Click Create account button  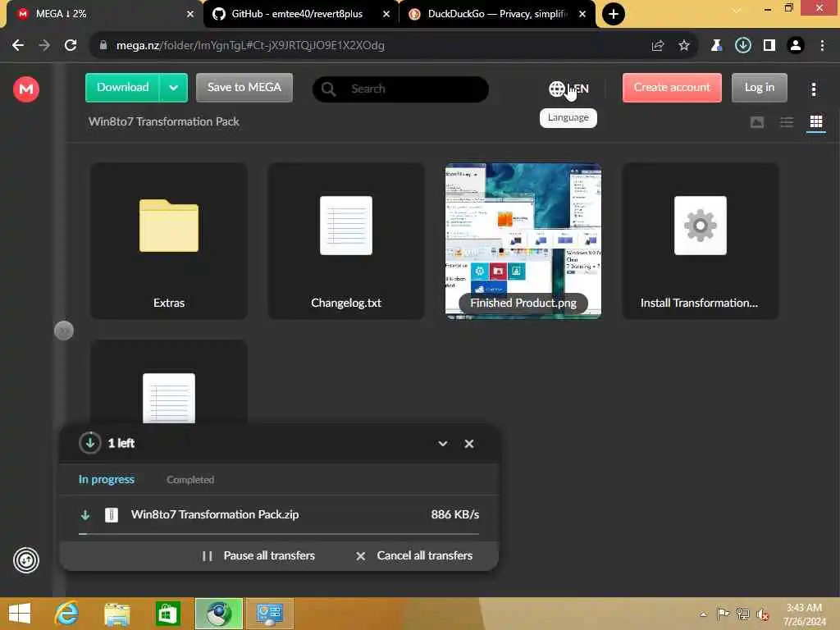pyautogui.click(x=672, y=88)
